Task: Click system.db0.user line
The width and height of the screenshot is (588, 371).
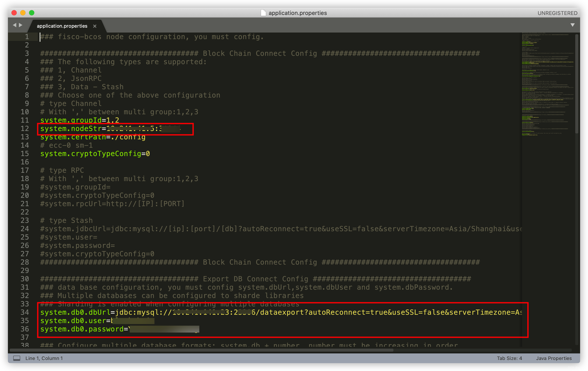Action: (97, 321)
